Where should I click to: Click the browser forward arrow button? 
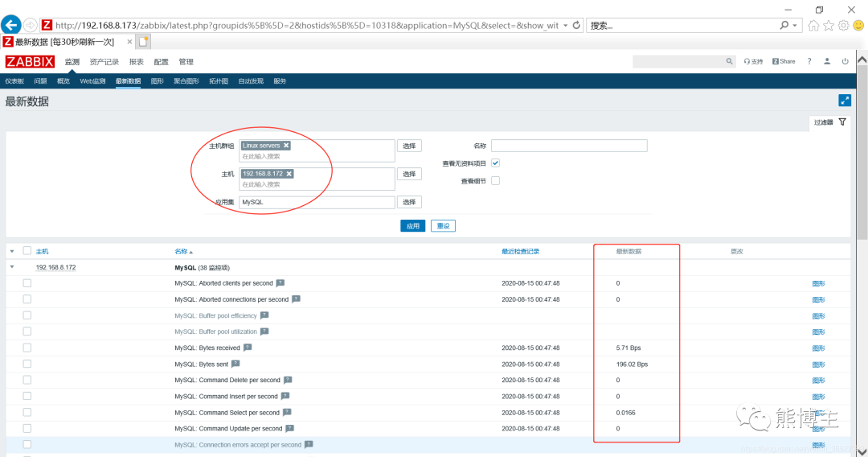pos(31,26)
